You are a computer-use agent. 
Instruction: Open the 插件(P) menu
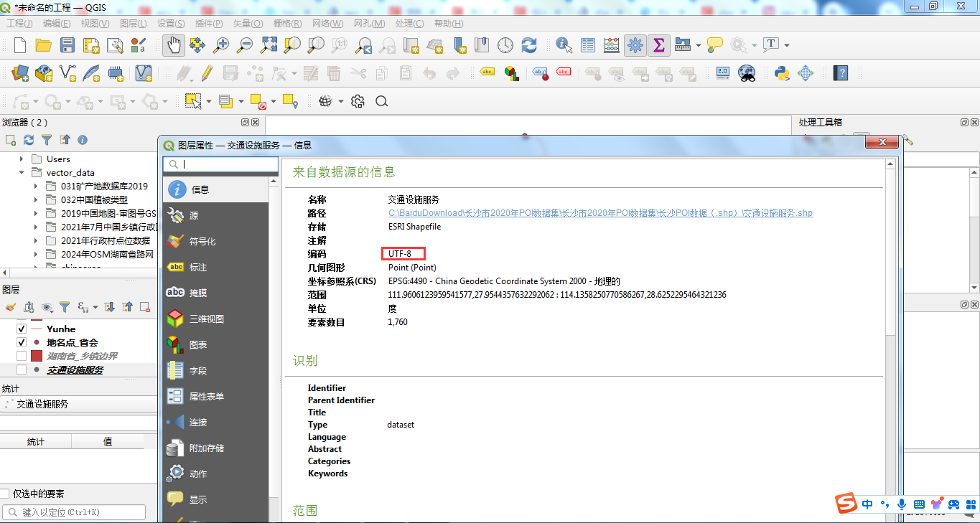209,23
